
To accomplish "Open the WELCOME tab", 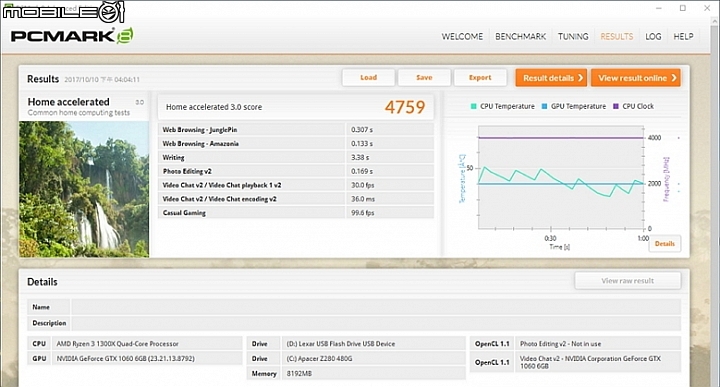I will (x=462, y=37).
